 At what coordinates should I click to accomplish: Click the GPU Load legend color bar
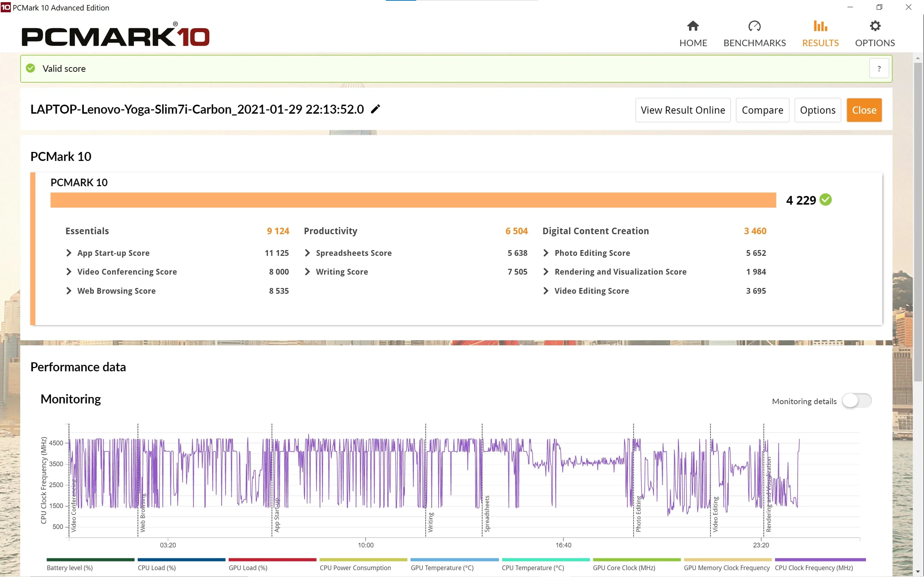(x=273, y=560)
